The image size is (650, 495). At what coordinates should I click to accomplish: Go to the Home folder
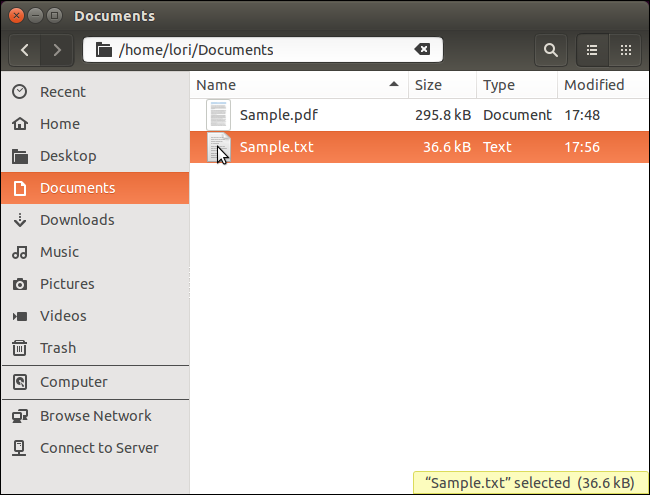[59, 124]
